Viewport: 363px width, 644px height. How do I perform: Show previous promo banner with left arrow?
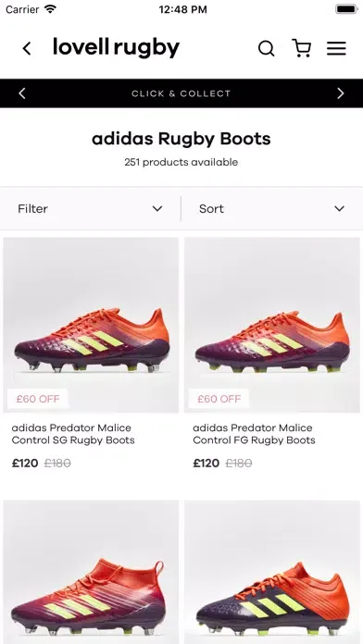pyautogui.click(x=22, y=93)
